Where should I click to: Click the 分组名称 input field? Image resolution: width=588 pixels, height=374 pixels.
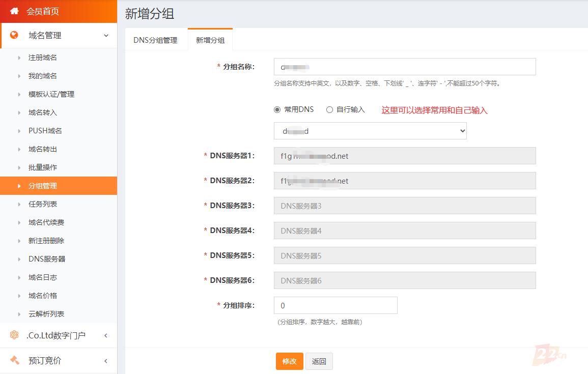405,67
